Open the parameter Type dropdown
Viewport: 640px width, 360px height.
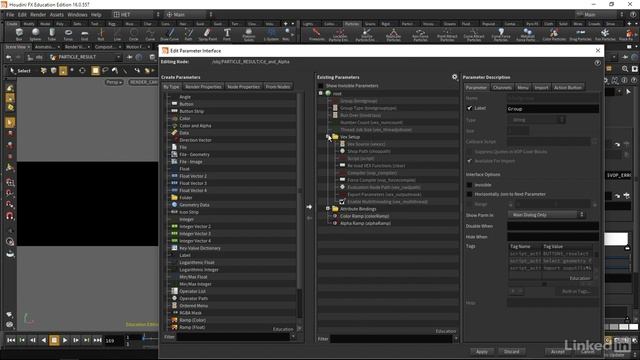pyautogui.click(x=537, y=120)
